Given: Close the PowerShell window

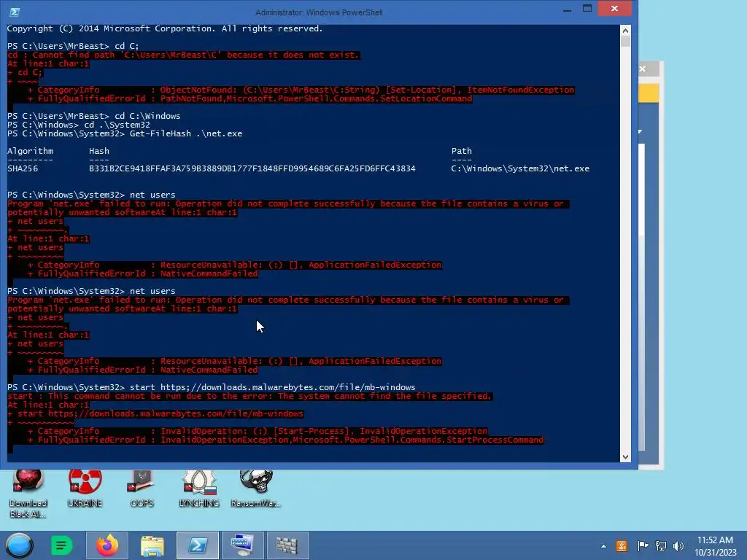Looking at the screenshot, I should coord(614,9).
